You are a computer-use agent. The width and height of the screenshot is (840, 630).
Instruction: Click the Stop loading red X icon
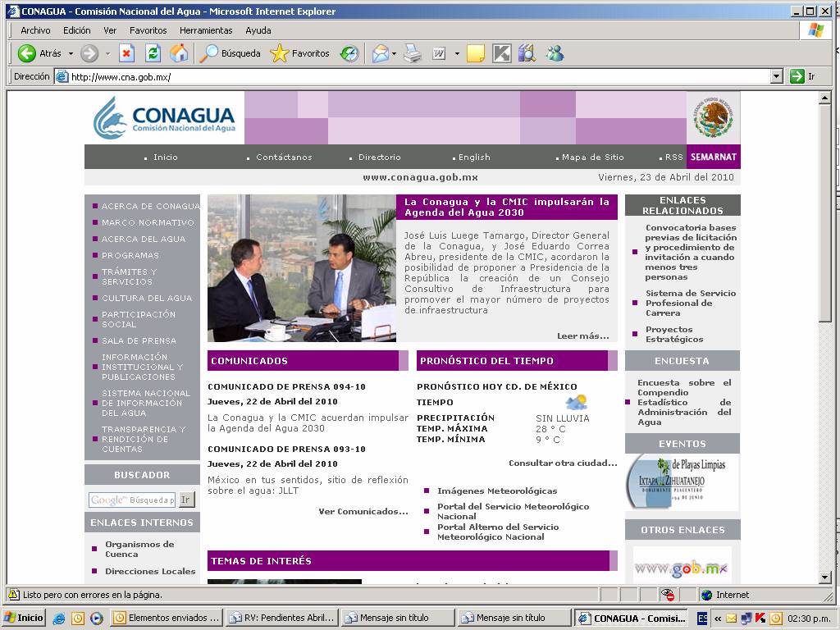click(x=126, y=53)
